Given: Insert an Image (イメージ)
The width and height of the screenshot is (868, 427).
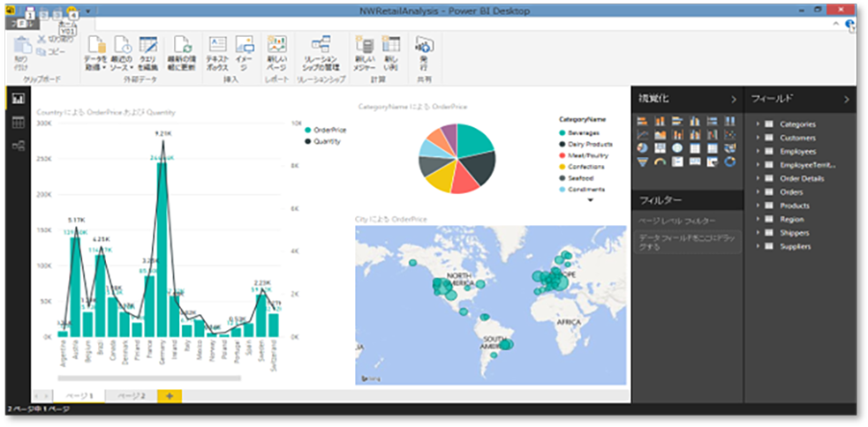Looking at the screenshot, I should (x=244, y=54).
